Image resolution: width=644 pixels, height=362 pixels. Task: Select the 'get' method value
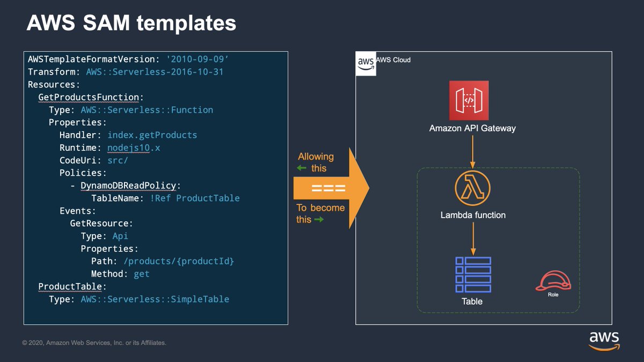[142, 274]
